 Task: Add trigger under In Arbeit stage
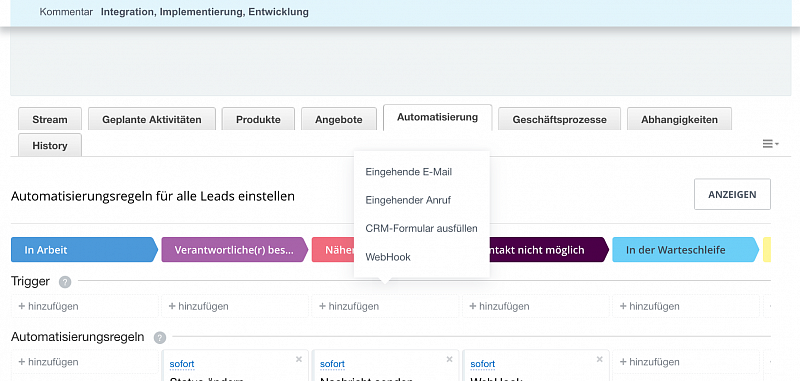[x=48, y=306]
